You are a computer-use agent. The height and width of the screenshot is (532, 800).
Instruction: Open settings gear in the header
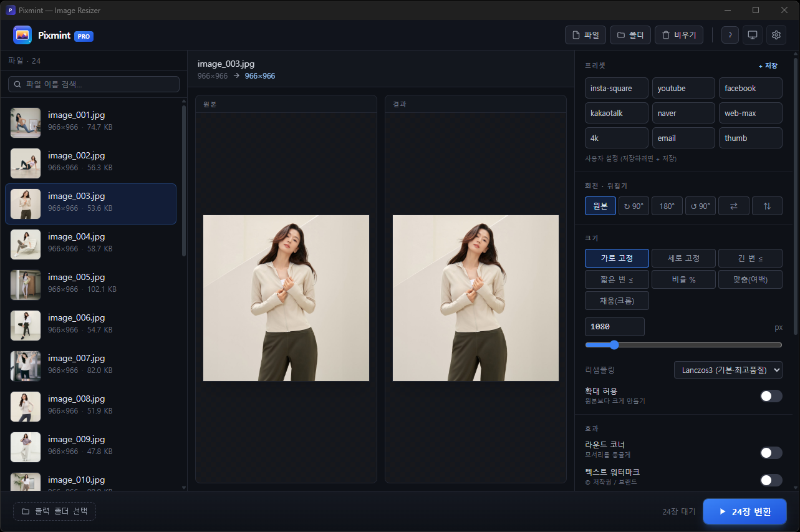point(776,35)
